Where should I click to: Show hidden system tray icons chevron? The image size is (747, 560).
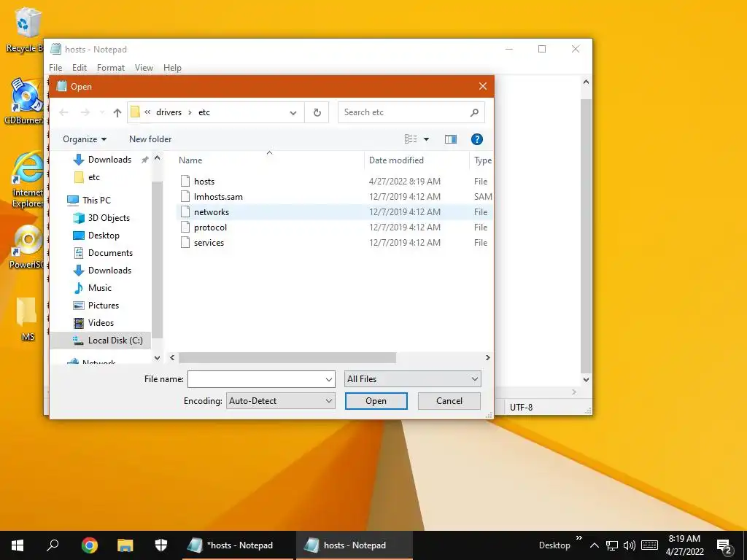594,545
